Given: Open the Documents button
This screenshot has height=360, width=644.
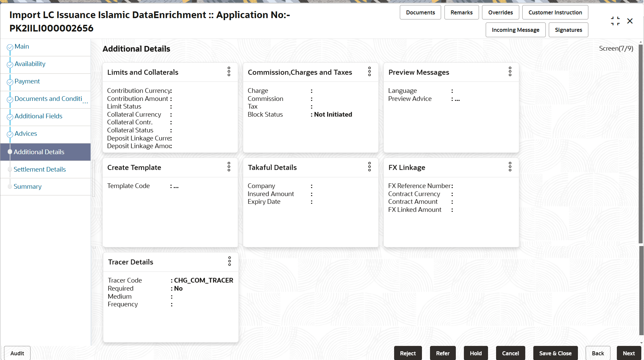Looking at the screenshot, I should coord(420,12).
